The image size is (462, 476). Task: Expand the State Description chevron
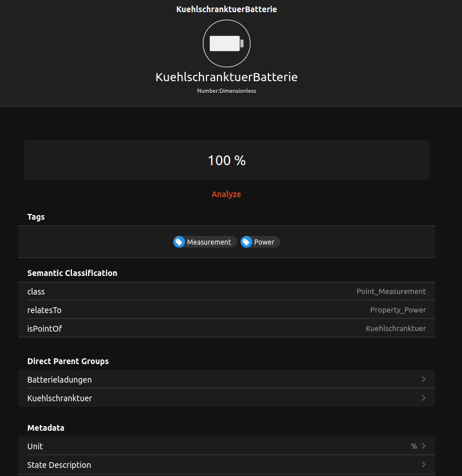tap(424, 464)
